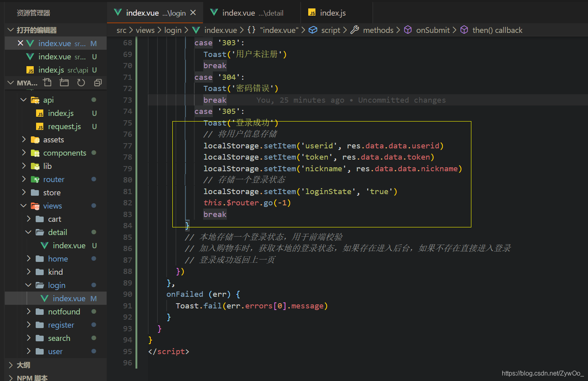Click line number 73 in the gutter
Viewport: 588px width, 381px height.
127,100
